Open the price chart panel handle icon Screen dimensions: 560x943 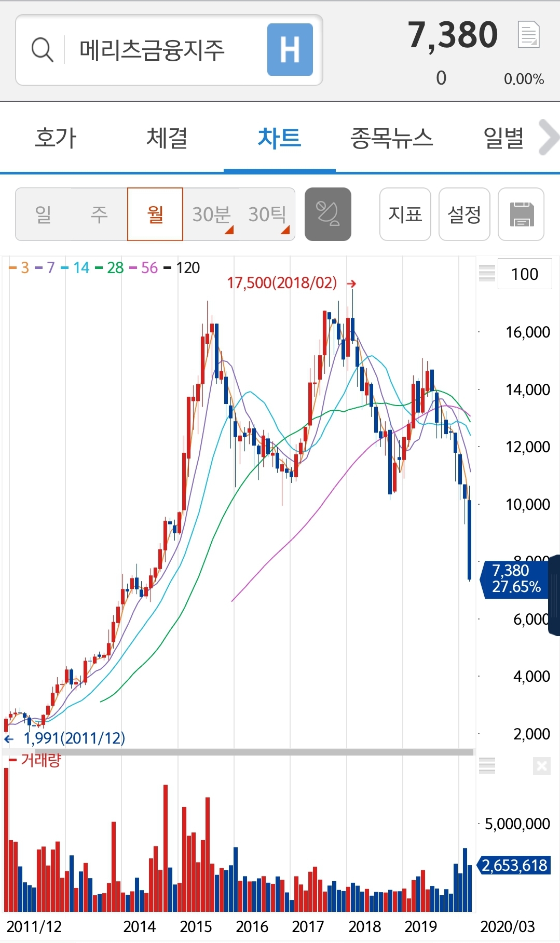pos(487,273)
